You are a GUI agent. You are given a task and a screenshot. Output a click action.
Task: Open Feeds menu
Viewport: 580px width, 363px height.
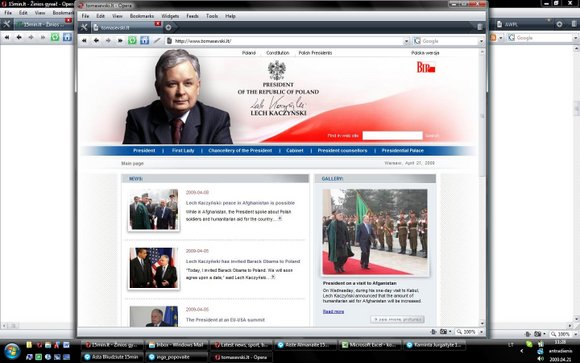[x=192, y=16]
